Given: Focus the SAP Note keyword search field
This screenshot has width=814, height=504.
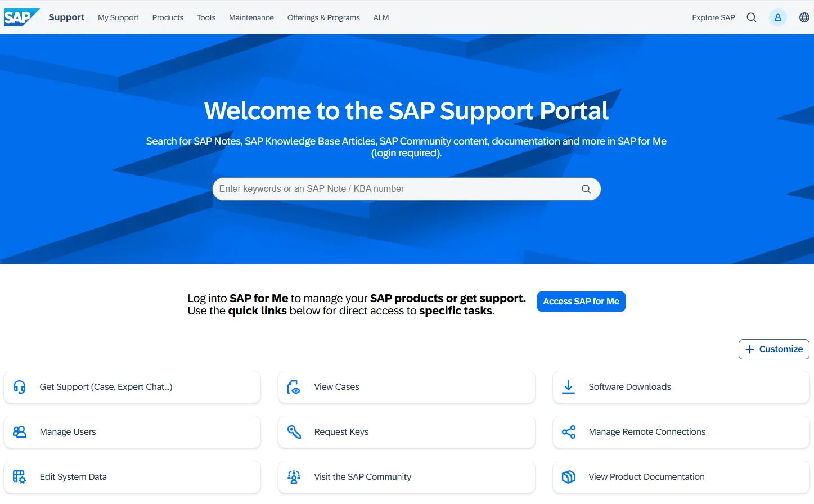Looking at the screenshot, I should click(x=394, y=189).
